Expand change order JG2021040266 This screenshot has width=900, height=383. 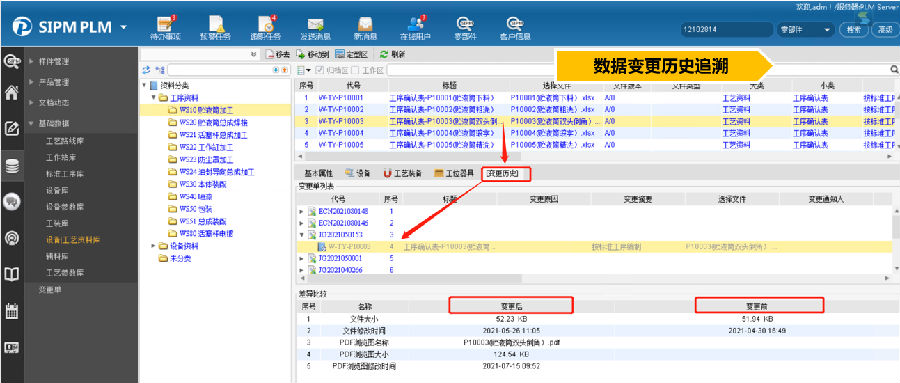[x=302, y=269]
